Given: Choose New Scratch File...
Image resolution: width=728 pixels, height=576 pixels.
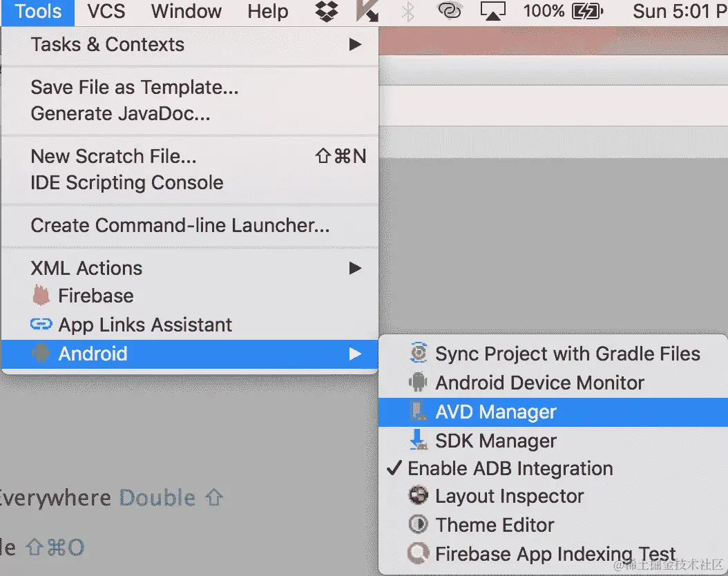Looking at the screenshot, I should pyautogui.click(x=190, y=156).
